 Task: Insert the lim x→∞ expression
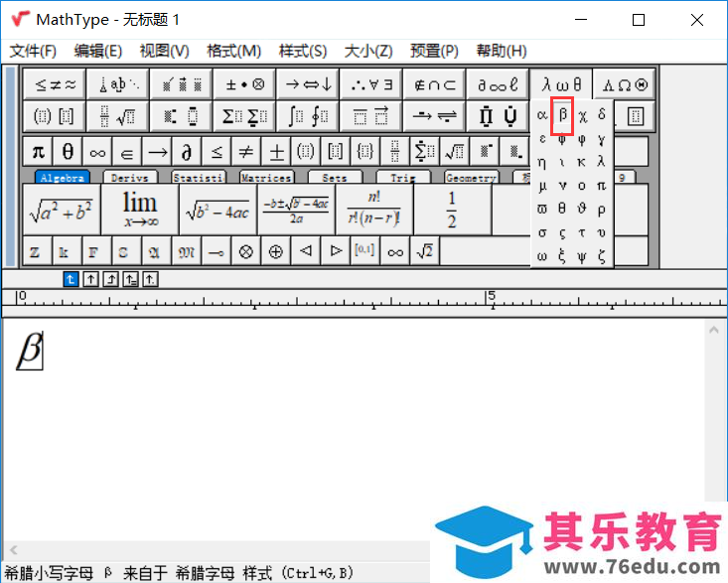pos(140,210)
